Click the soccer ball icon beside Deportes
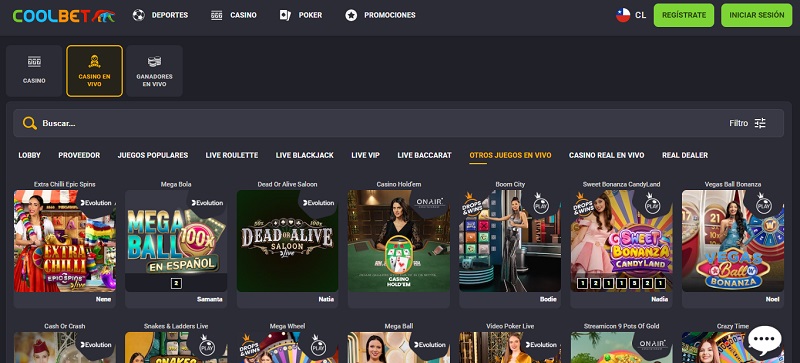Viewport: 800px width, 363px height. coord(138,15)
